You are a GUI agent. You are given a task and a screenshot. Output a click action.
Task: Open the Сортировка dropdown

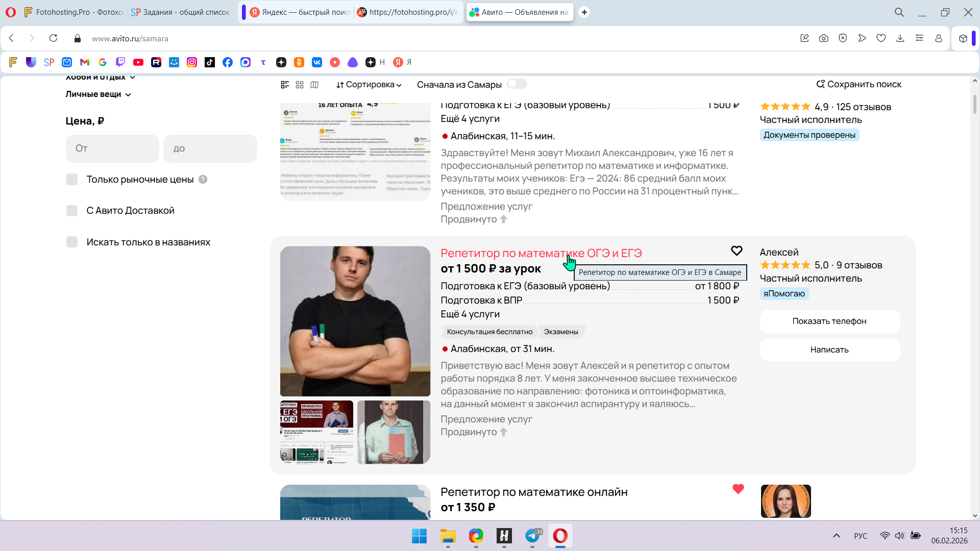369,85
